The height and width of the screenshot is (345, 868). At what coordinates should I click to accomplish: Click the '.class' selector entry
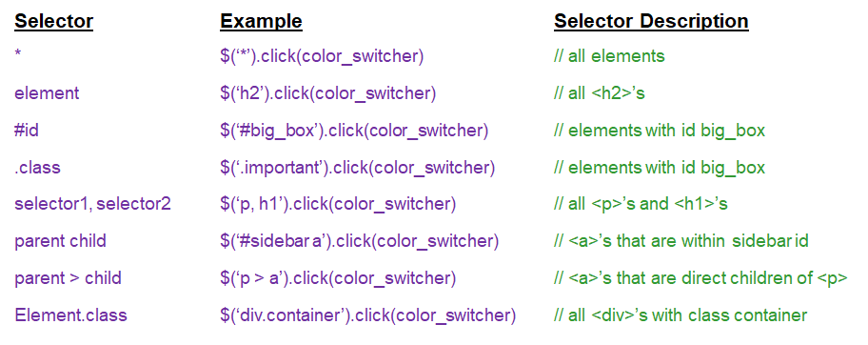(37, 168)
